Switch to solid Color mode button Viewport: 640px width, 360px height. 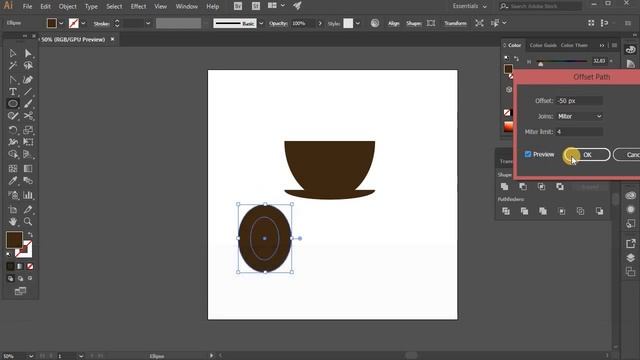[x=10, y=266]
